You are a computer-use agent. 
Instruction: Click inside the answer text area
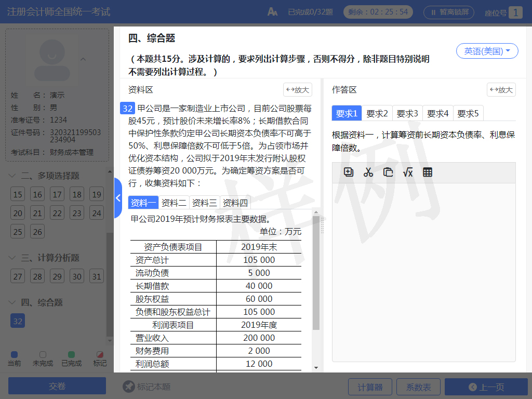pyautogui.click(x=423, y=270)
